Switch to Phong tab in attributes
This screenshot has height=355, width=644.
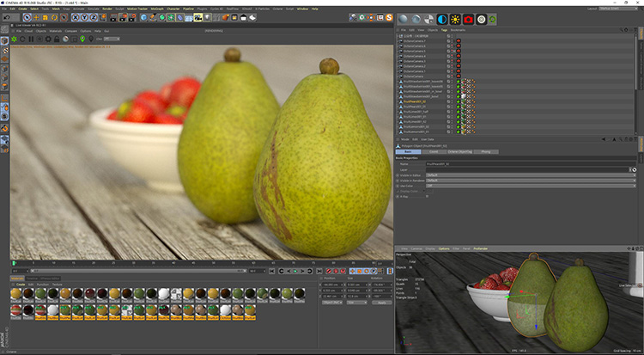pyautogui.click(x=485, y=152)
